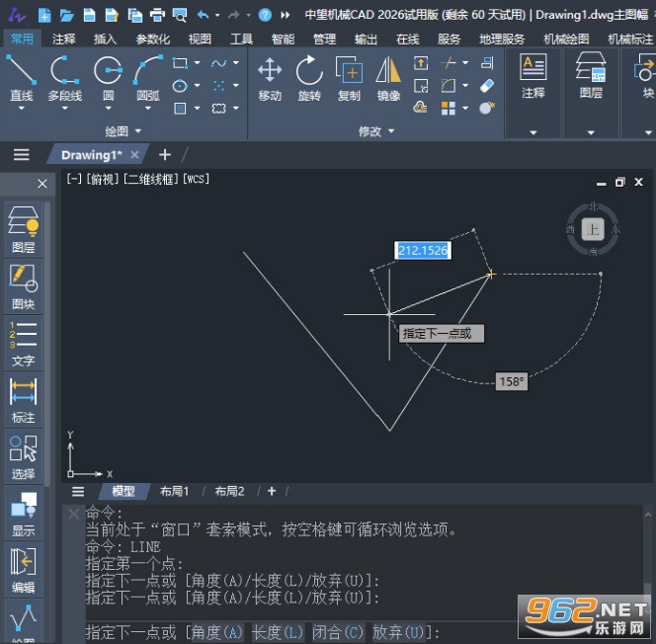Click the length input field showing 212.1526

click(423, 251)
